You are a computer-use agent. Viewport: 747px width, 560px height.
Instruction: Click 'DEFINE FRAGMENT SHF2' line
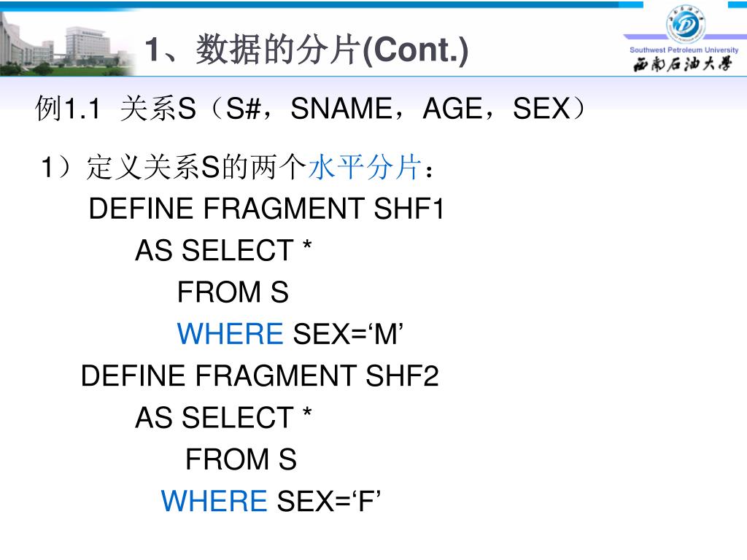[x=260, y=376]
